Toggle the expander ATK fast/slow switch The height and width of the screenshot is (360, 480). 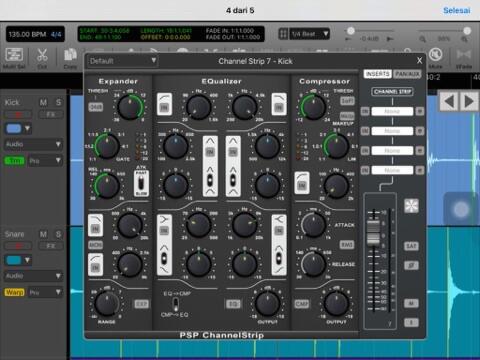tap(141, 183)
